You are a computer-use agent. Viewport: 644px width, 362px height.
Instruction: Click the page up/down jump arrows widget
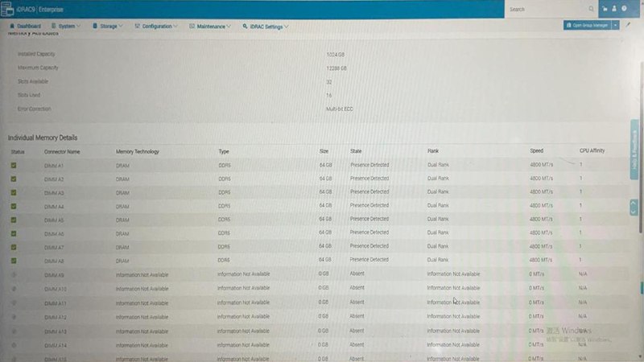click(634, 208)
